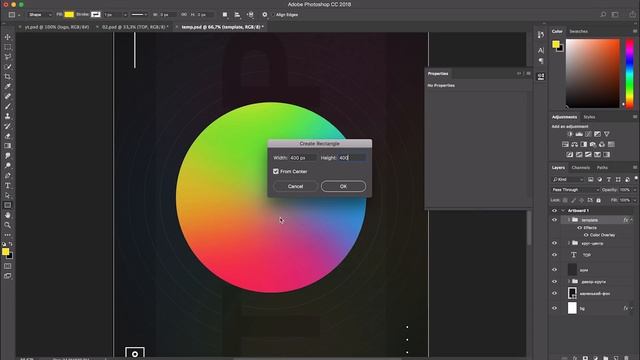This screenshot has height=360, width=640.
Task: Select the Hand tool
Action: click(7, 215)
